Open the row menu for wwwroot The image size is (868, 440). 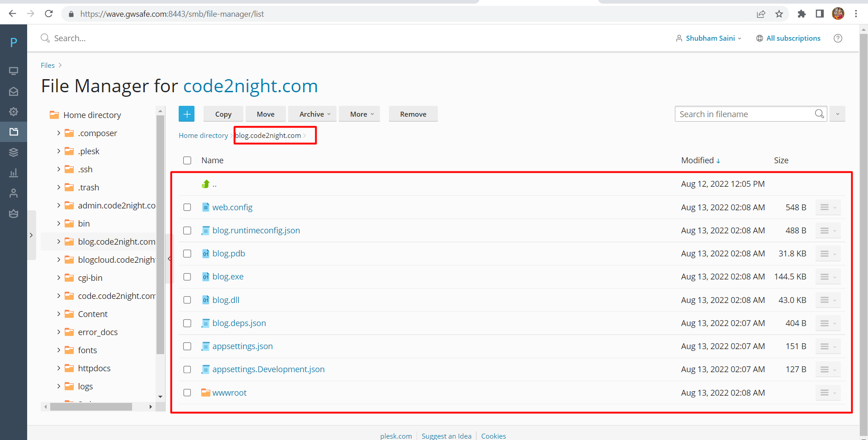coord(828,393)
